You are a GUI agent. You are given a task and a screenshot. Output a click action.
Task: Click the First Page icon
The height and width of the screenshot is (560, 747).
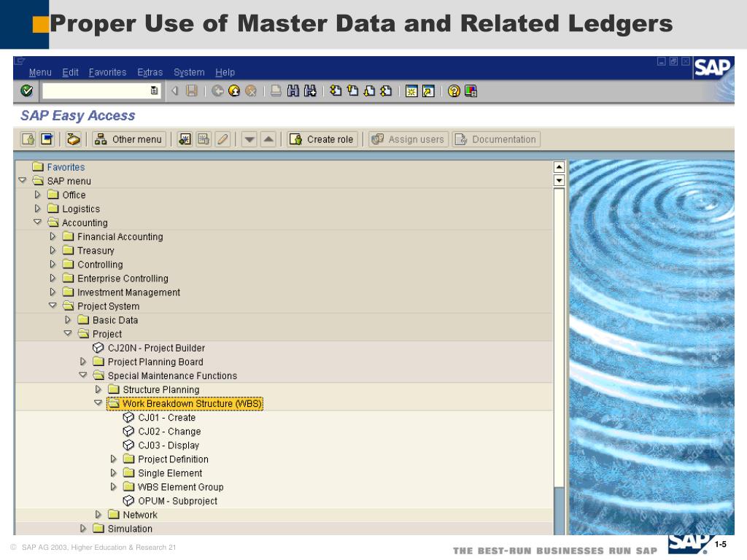tap(336, 90)
